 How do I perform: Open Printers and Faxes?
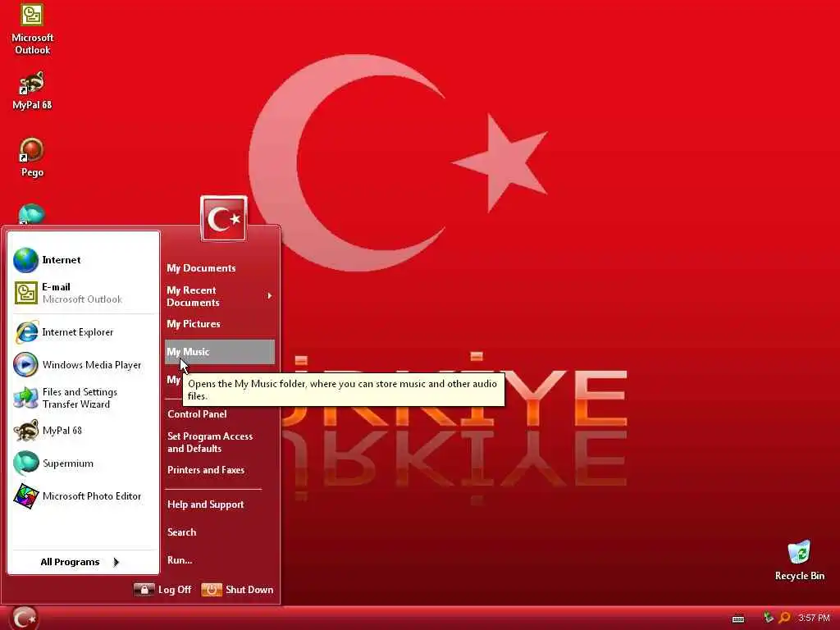click(220, 470)
